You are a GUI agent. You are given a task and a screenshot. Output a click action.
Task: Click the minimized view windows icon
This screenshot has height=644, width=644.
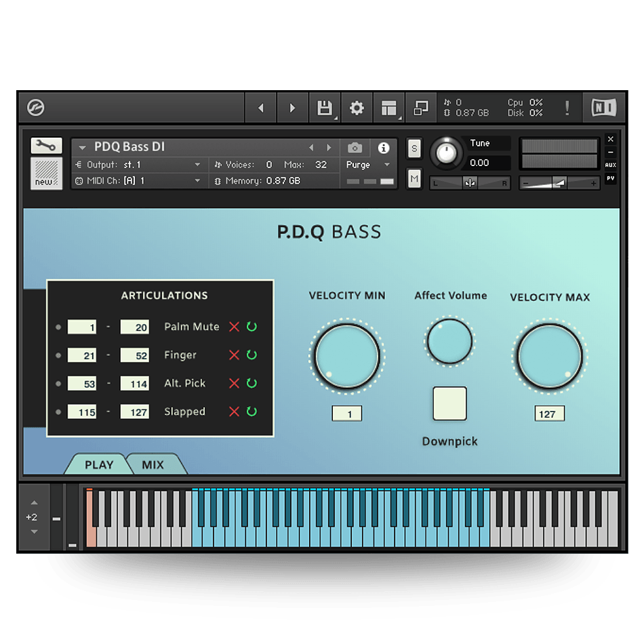(420, 108)
